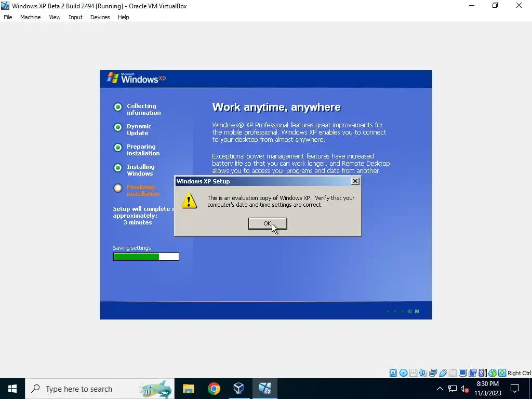Viewport: 532px width, 399px height.
Task: Close the Windows XP Setup dialog with X
Action: pyautogui.click(x=355, y=181)
